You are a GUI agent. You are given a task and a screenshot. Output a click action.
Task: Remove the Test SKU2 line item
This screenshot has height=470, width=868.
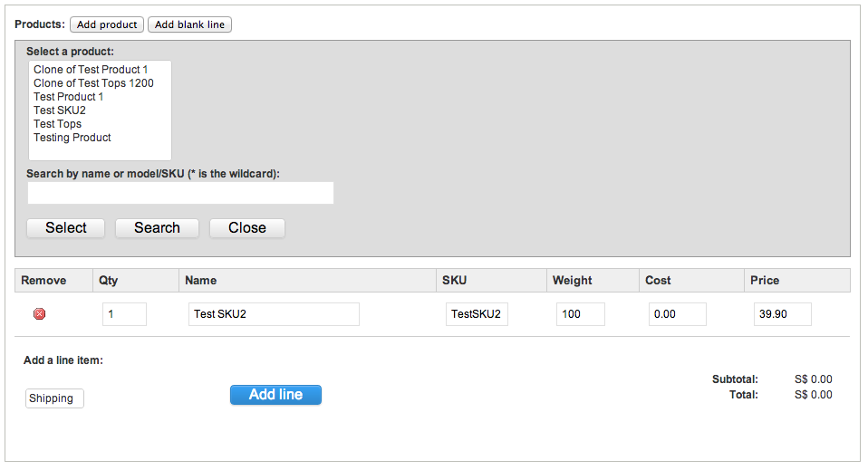click(x=39, y=314)
